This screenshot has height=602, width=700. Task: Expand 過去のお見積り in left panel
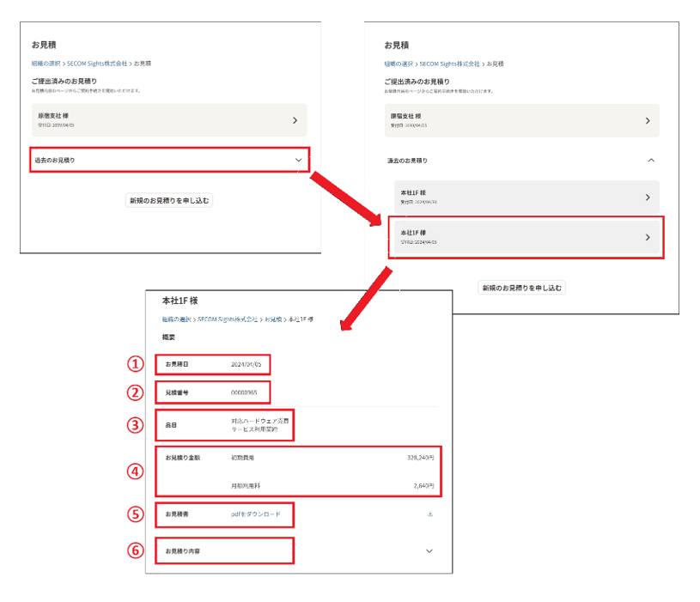pos(169,160)
